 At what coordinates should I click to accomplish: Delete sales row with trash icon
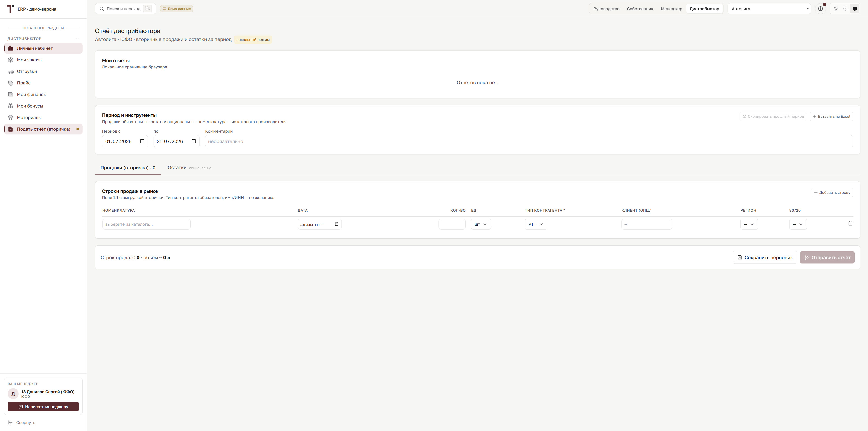pyautogui.click(x=850, y=223)
